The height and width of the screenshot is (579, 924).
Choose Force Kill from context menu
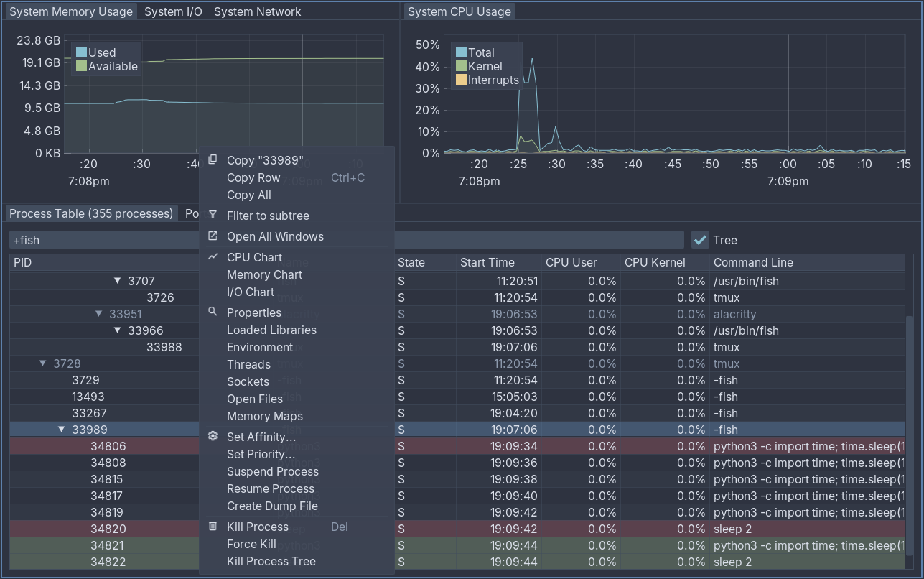pos(251,544)
